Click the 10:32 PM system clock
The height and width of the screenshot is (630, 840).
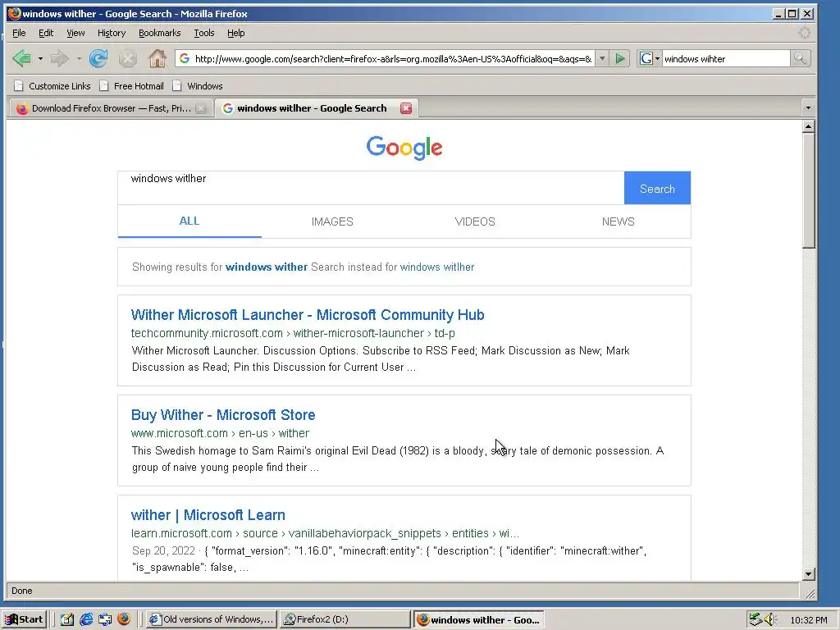[x=808, y=620]
